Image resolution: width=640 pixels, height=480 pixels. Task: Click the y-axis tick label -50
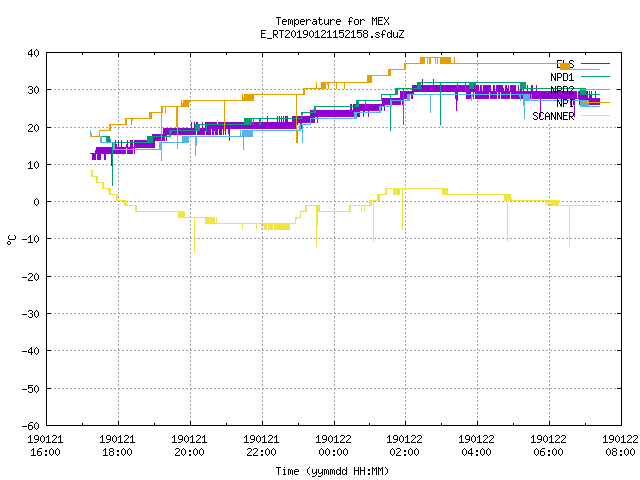[x=31, y=389]
